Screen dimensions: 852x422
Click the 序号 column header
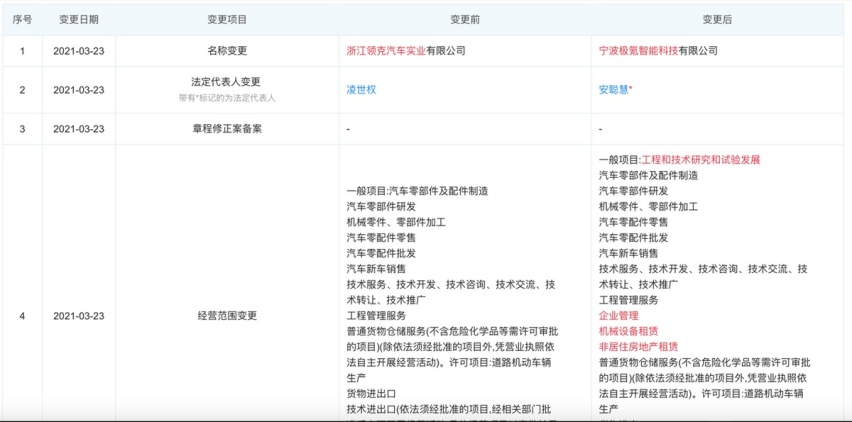[x=22, y=20]
